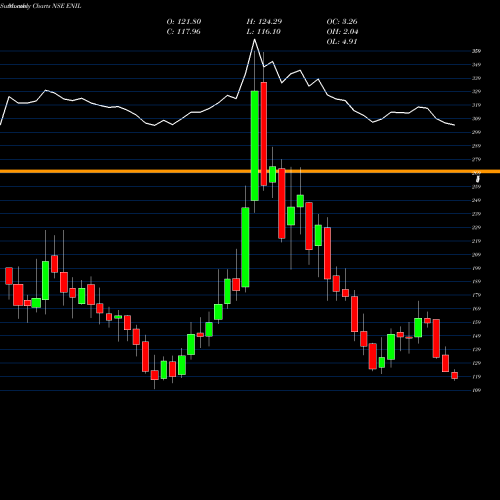500x500 pixels.
Task: Click the last red candle near 119
Action: [x=455, y=375]
